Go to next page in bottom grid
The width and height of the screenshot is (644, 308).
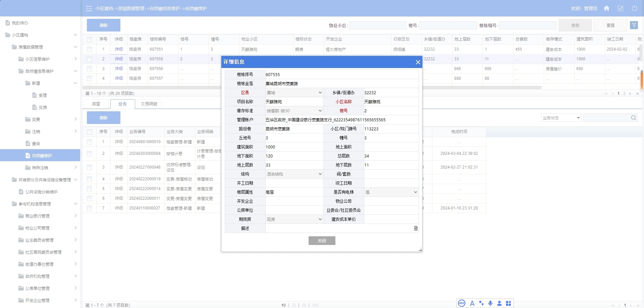(631, 305)
